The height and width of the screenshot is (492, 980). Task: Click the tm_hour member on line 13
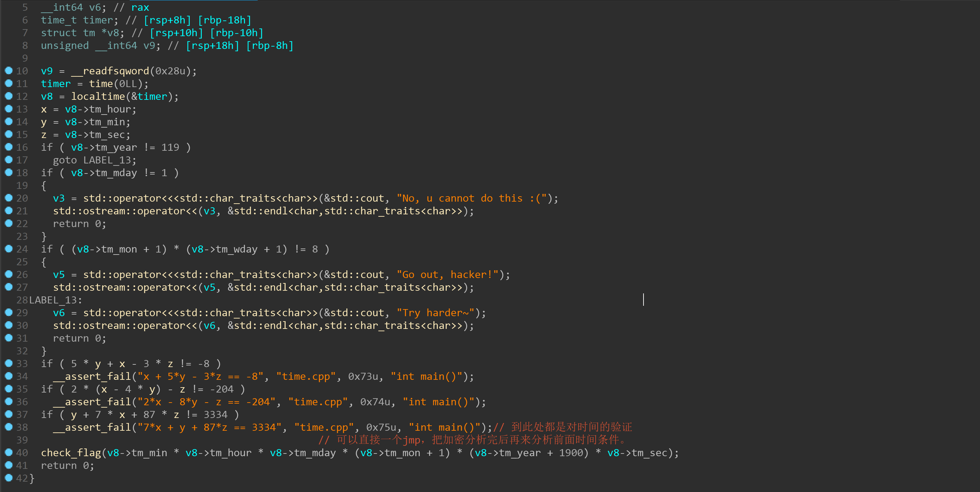pos(110,110)
